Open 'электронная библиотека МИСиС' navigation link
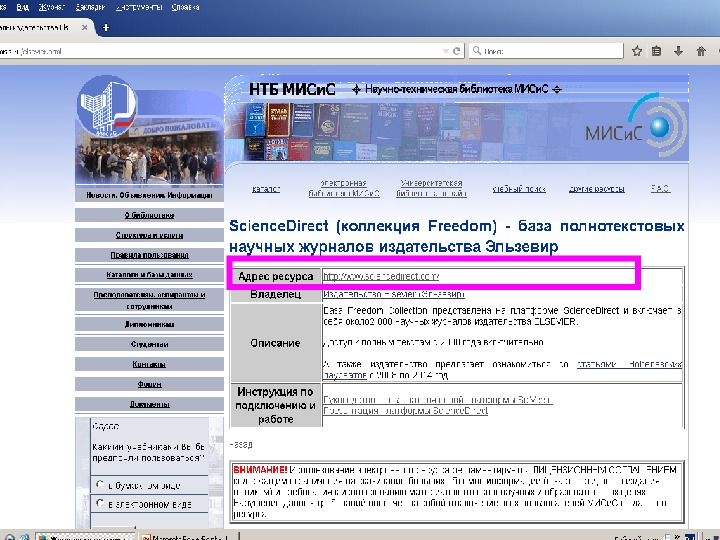Screen dimensions: 720x540 point(344,188)
